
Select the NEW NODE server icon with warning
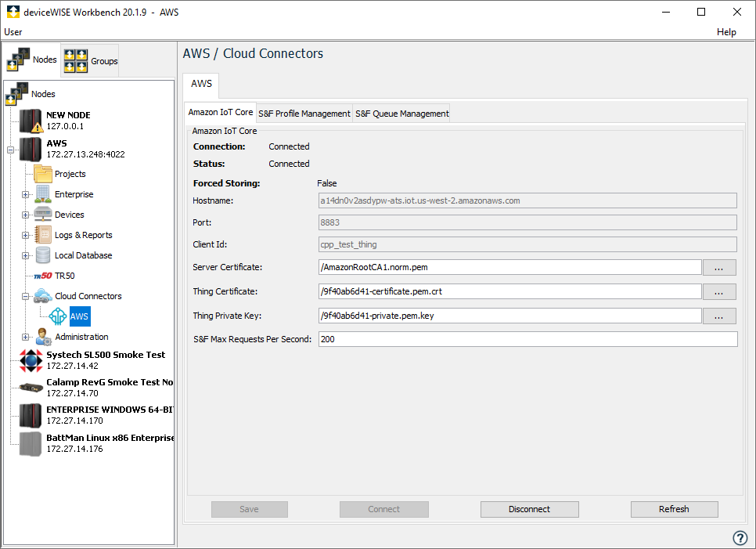(31, 121)
